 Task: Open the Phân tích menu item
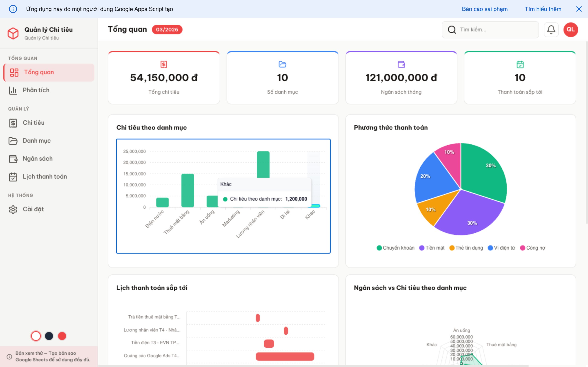coord(36,90)
